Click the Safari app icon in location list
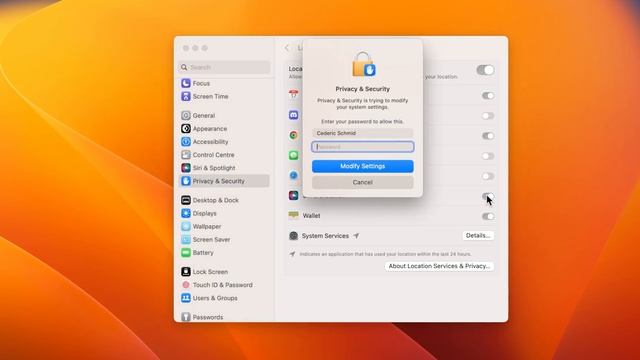The width and height of the screenshot is (640, 360). coord(293,175)
